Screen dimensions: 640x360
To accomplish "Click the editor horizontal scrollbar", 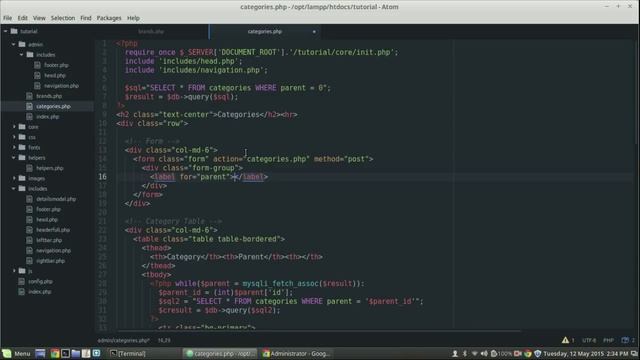I will [318, 330].
